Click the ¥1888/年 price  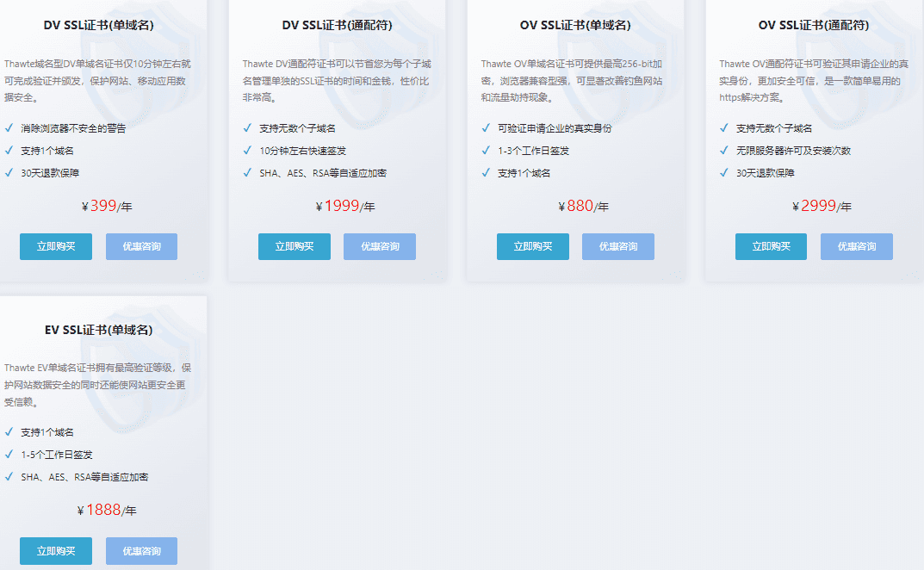click(x=107, y=510)
